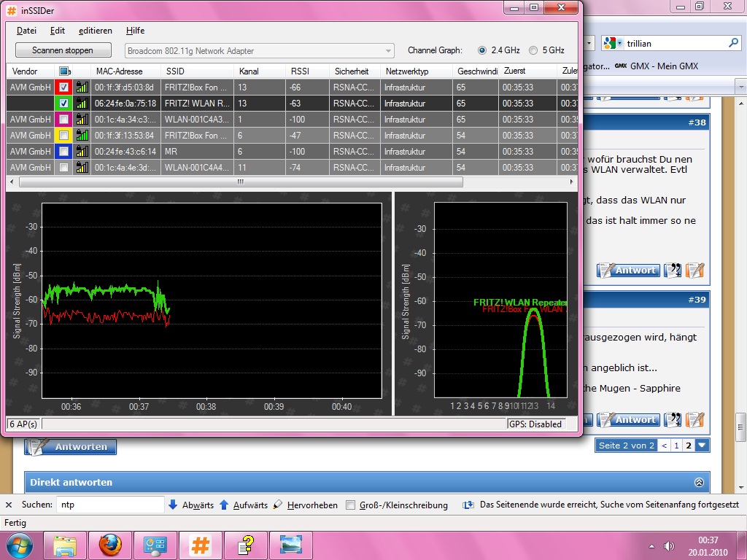747x560 pixels.
Task: Click the select-all checkbox column header icon
Action: [64, 71]
